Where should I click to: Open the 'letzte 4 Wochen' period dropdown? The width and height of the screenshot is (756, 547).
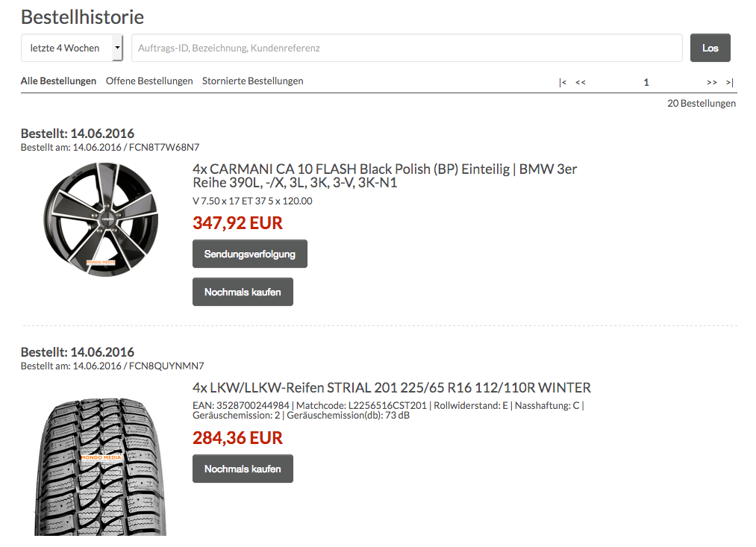(72, 48)
